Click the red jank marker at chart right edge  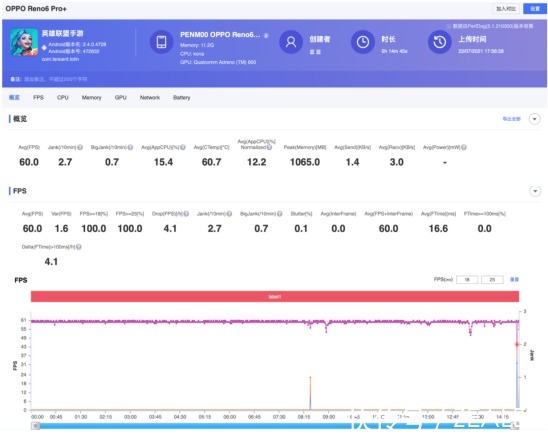517,344
